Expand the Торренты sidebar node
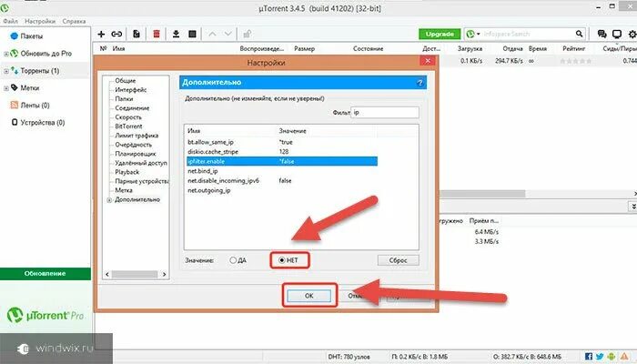The width and height of the screenshot is (637, 364). click(x=6, y=71)
